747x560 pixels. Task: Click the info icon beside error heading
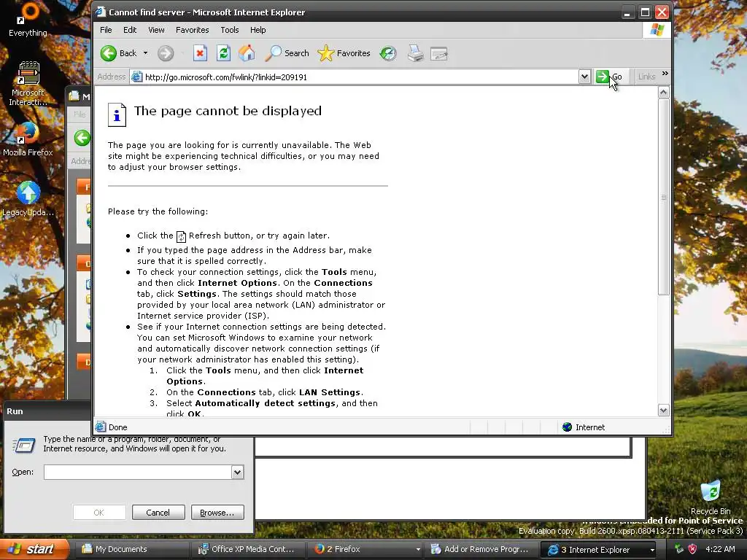pos(117,114)
